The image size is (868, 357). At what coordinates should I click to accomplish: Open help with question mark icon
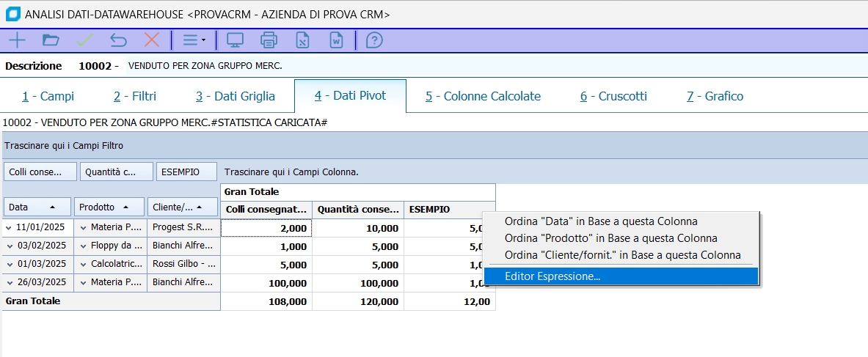374,40
